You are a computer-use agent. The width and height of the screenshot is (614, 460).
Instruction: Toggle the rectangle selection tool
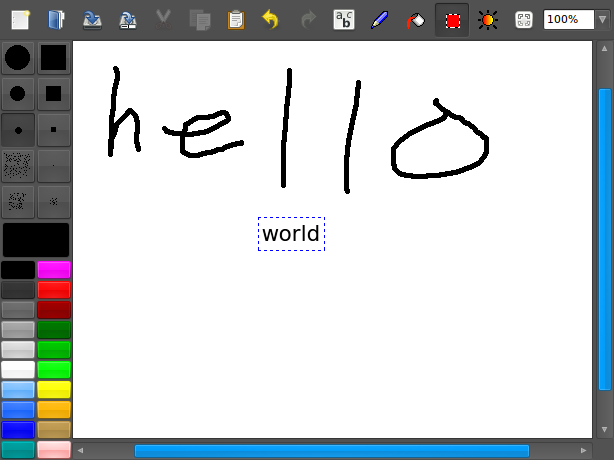coord(452,19)
